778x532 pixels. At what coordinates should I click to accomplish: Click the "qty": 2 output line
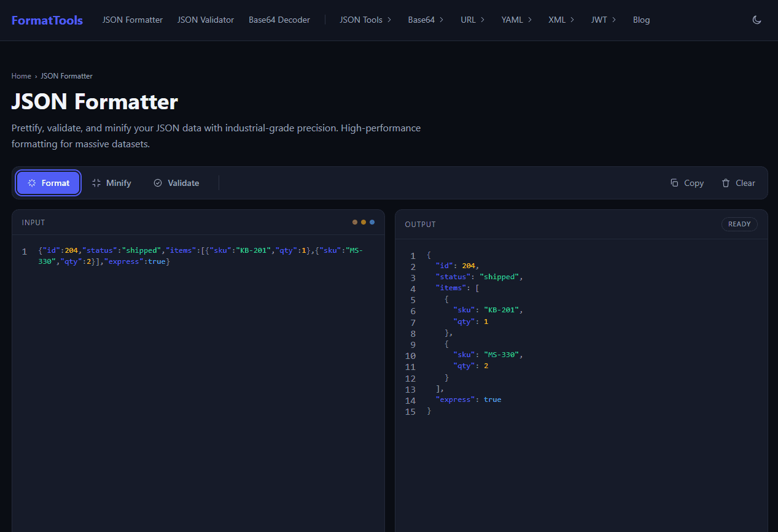click(471, 366)
